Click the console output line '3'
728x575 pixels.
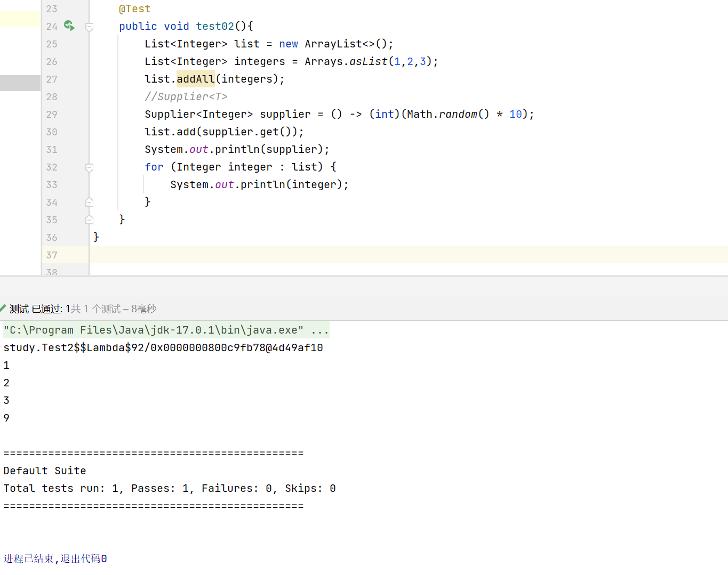(6, 400)
